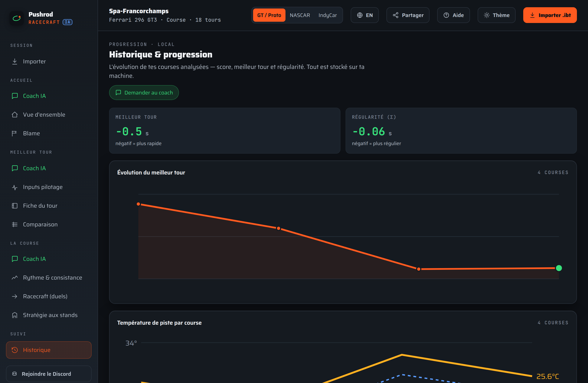588x383 pixels.
Task: Click the orange Importer .ibt button
Action: 550,15
